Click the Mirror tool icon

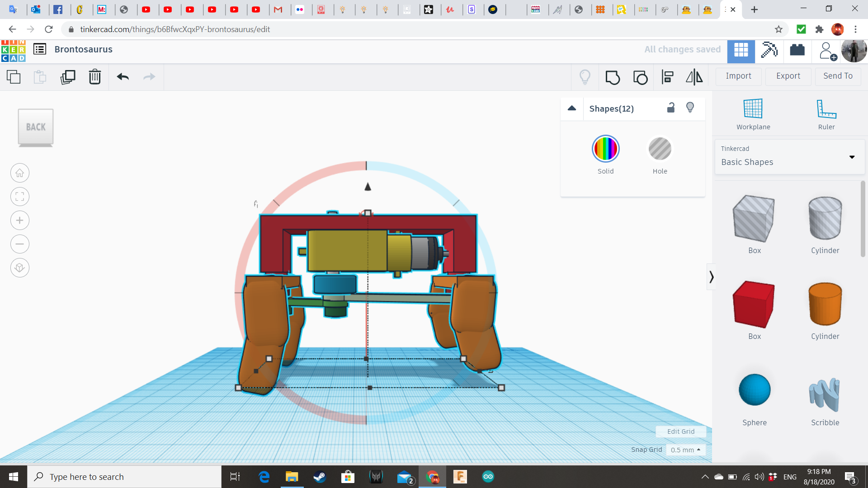[x=694, y=77]
